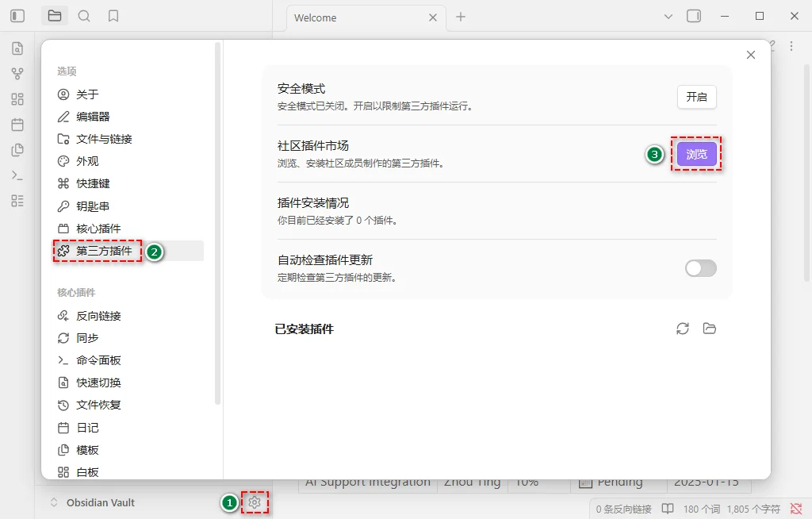Click the settings gear icon
This screenshot has width=812, height=519.
[x=255, y=502]
